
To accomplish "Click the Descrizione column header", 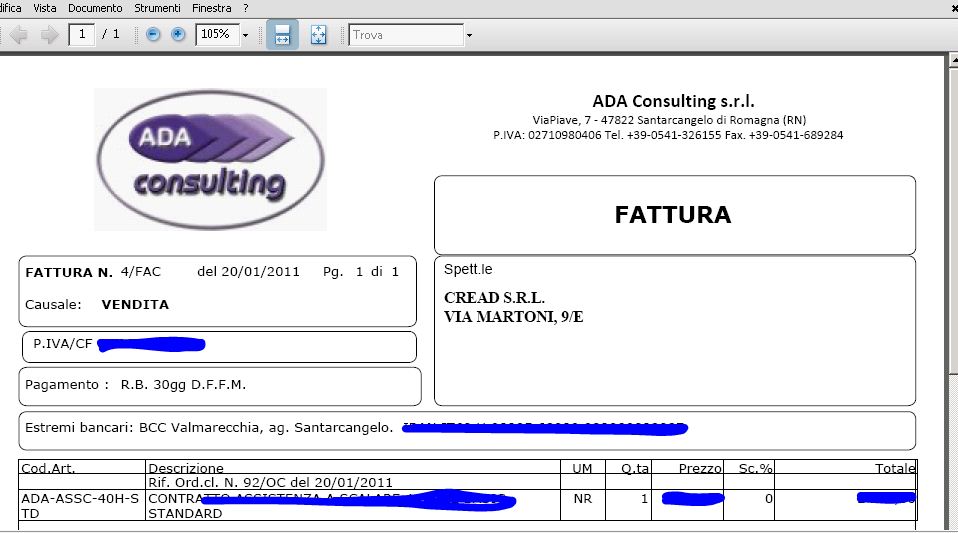I will 186,468.
